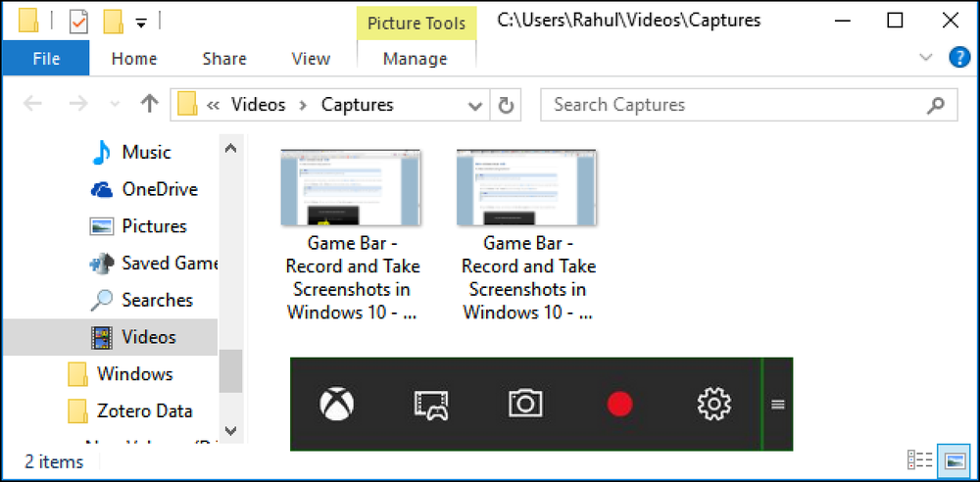Screen dimensions: 980x482
Task: Click the Help question mark icon
Action: coord(959,58)
